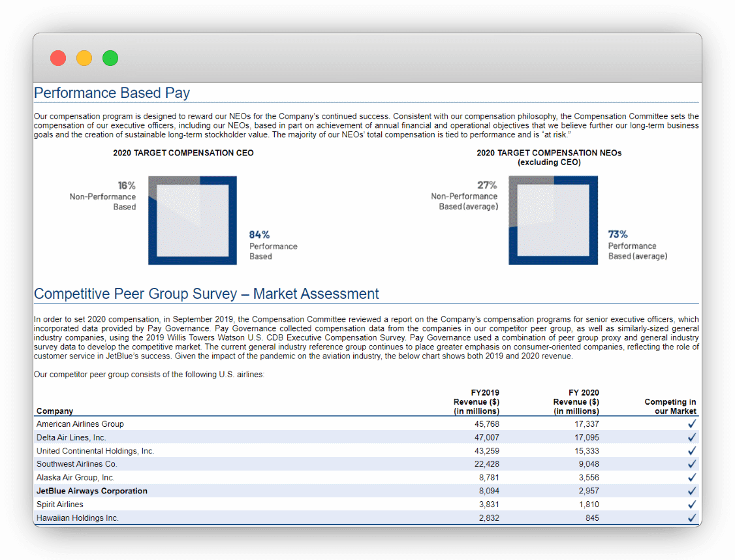This screenshot has height=560, width=735.
Task: Click the 45,768 FY2019 revenue value
Action: tap(486, 424)
